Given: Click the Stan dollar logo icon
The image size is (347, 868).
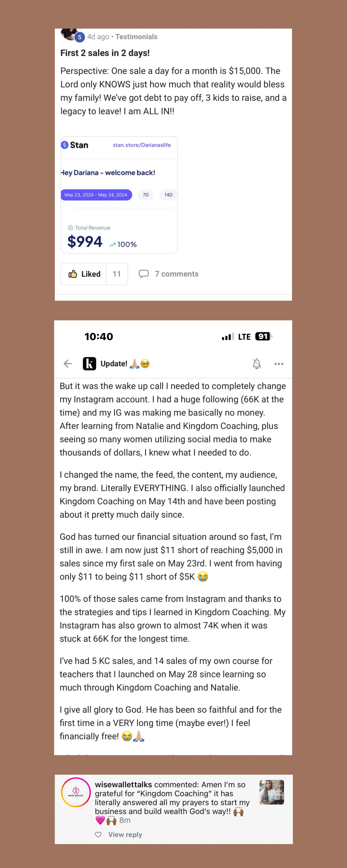Looking at the screenshot, I should 65,145.
